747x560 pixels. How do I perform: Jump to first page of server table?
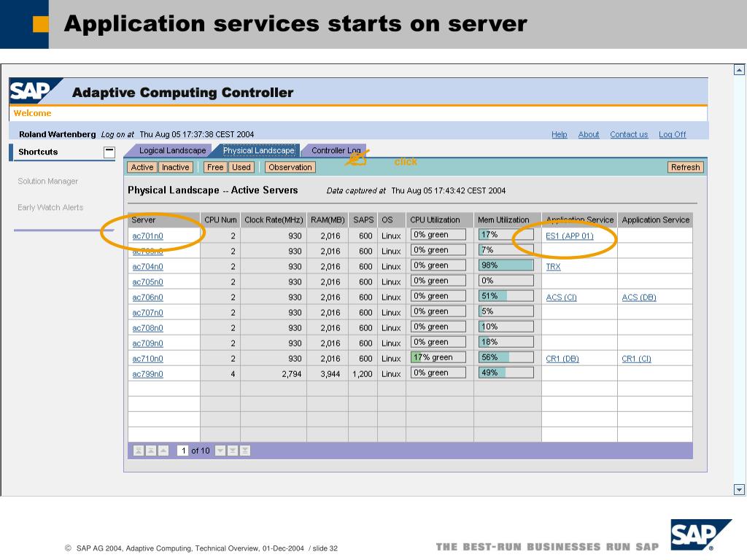coord(138,451)
